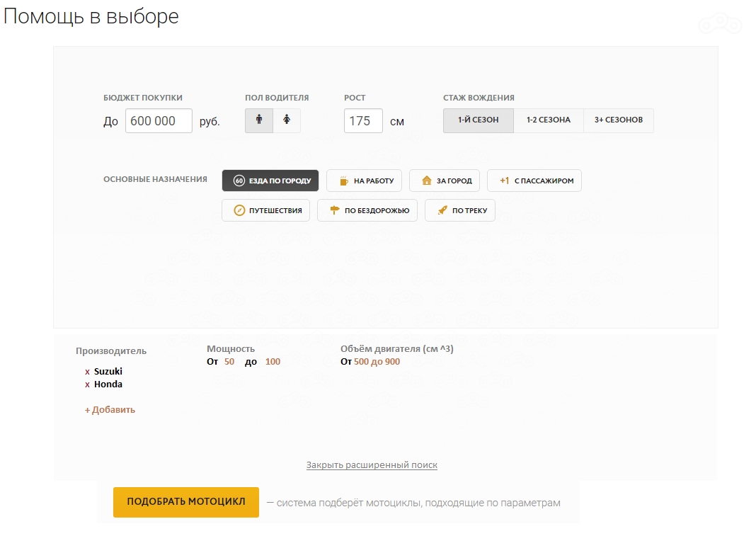
Task: Click the budget field showing 600 000
Action: pos(159,121)
